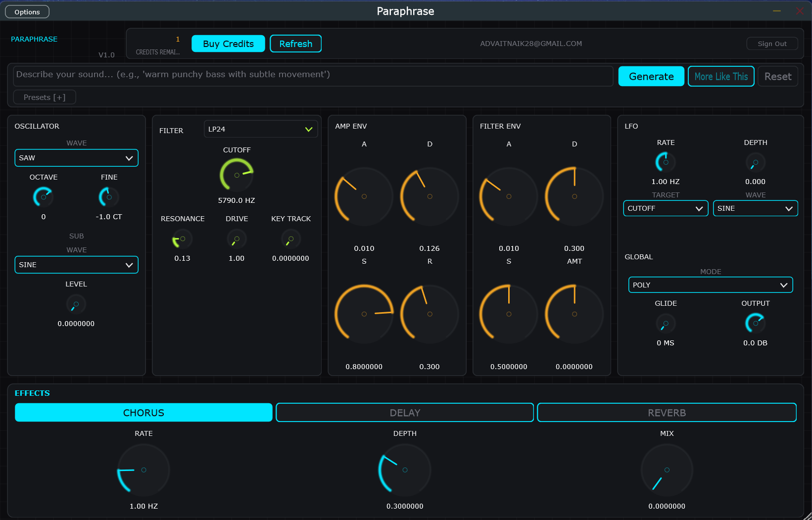Image resolution: width=812 pixels, height=520 pixels.
Task: Click the OCTAVE knob in the Oscillator panel
Action: pyautogui.click(x=44, y=196)
